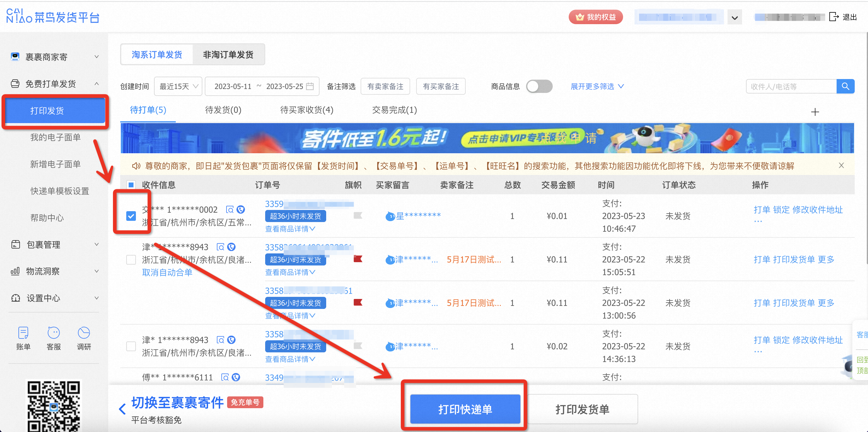Image resolution: width=868 pixels, height=432 pixels.
Task: Click address lookup icon for 0002 recipient
Action: click(x=230, y=210)
